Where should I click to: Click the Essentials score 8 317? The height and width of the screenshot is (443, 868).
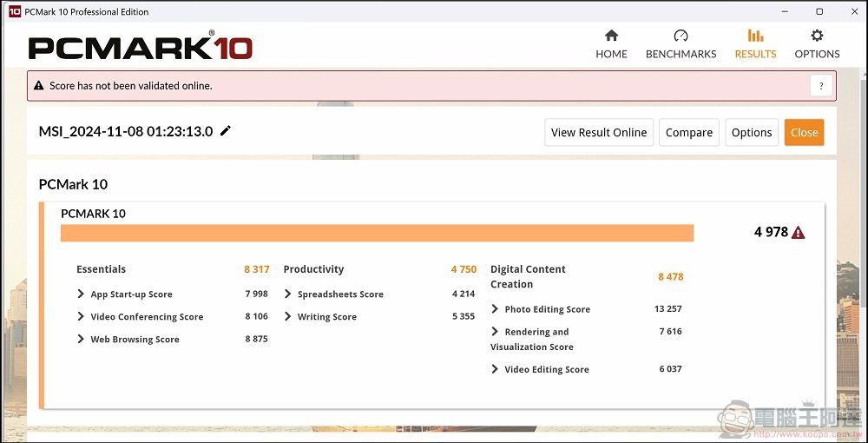257,269
